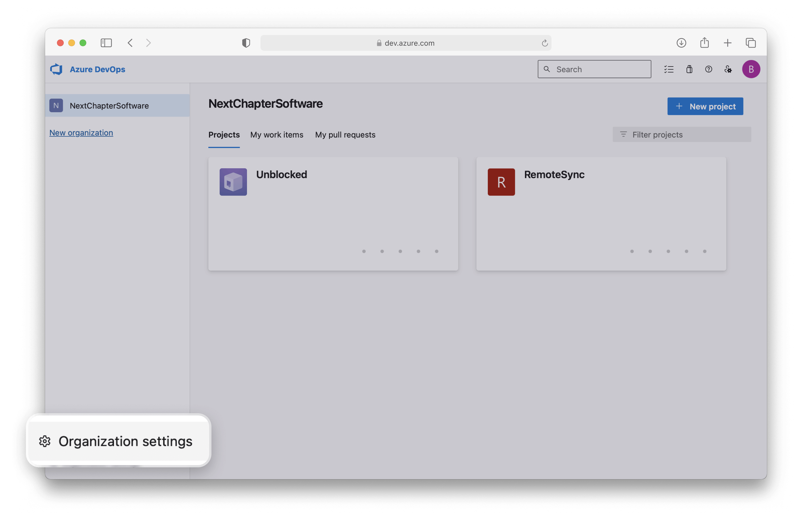Open a new browser tab
This screenshot has width=812, height=513.
pos(728,43)
